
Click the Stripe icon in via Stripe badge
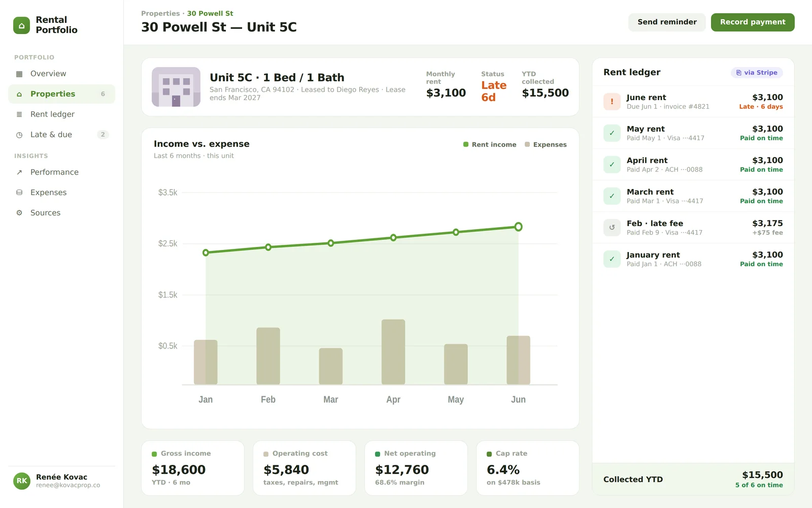[739, 73]
